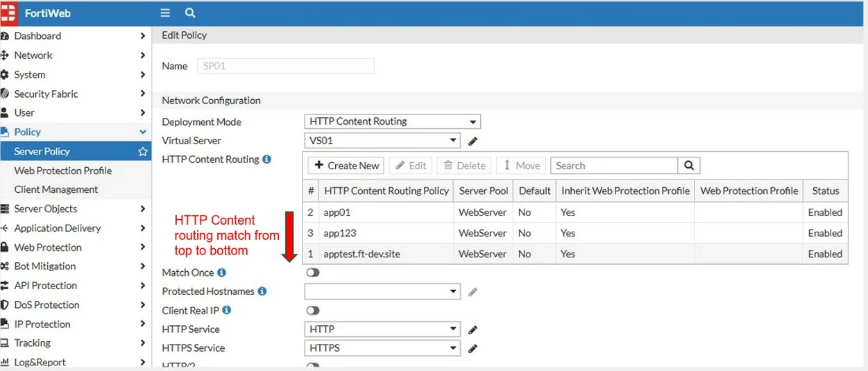Image resolution: width=868 pixels, height=371 pixels.
Task: Click the HTTP Content Routing Policy header
Action: (x=386, y=191)
